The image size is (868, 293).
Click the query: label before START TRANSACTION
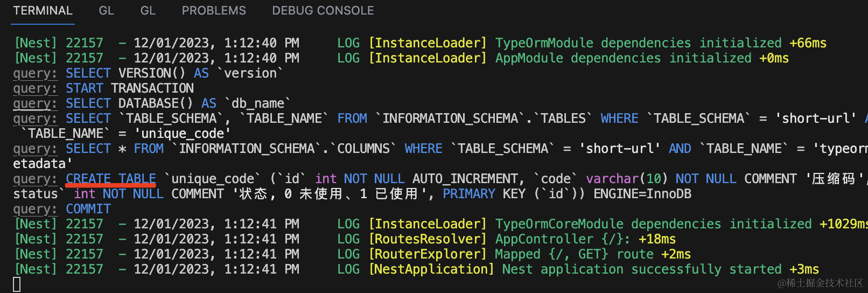pos(35,88)
